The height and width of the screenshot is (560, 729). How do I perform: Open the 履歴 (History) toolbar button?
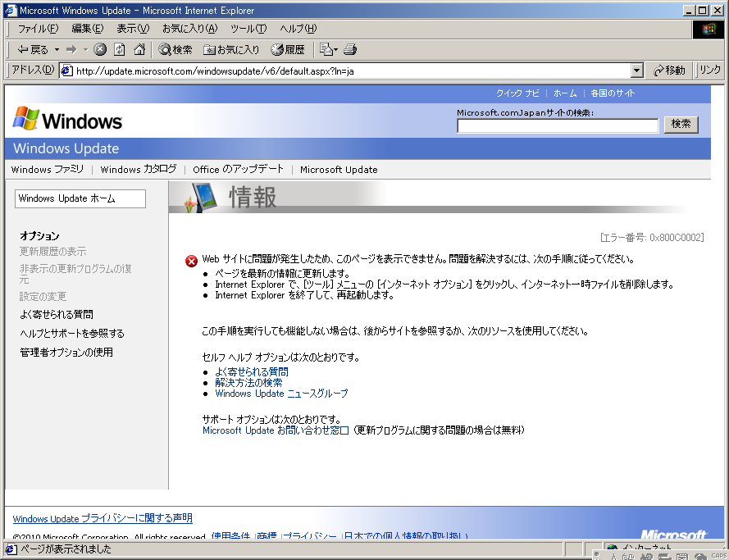(288, 49)
